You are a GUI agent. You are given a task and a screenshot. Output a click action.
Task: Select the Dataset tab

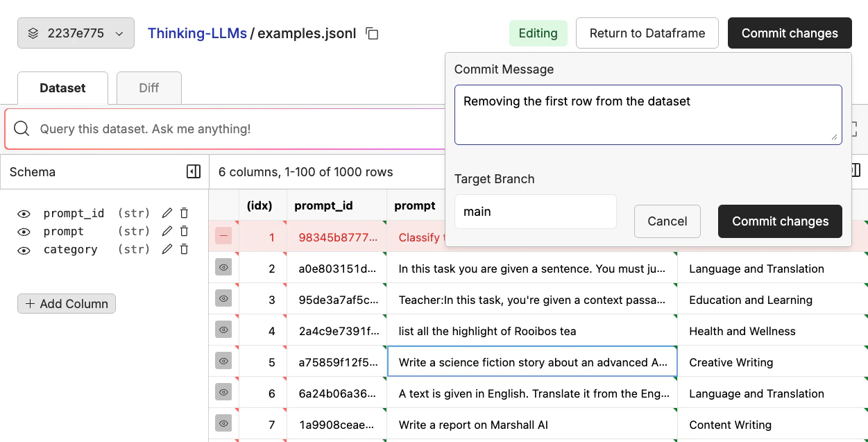(62, 87)
